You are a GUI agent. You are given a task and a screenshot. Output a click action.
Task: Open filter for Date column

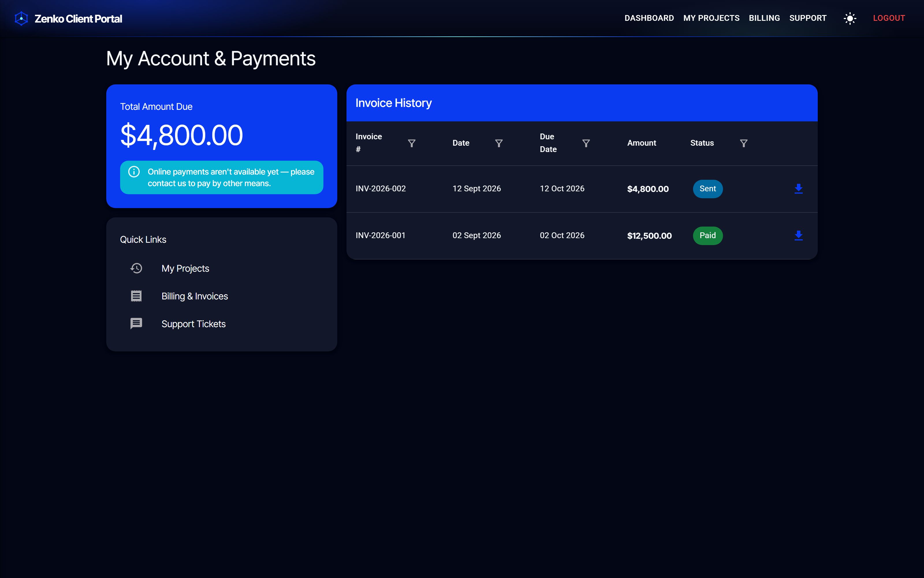point(499,143)
